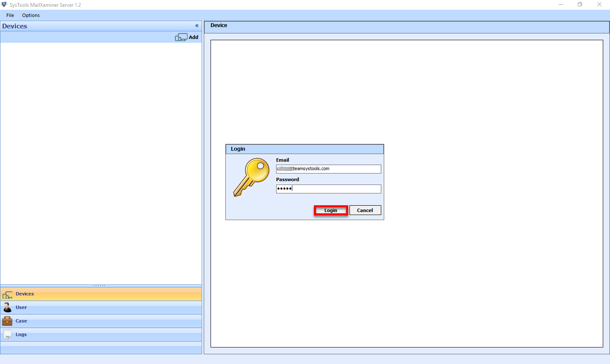
Task: Click the MailXaminer app icon in title bar
Action: pos(4,5)
